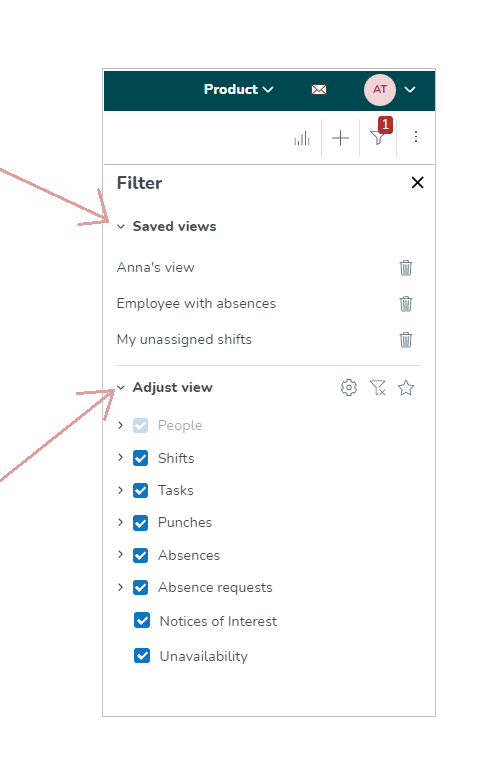Load the Employee with absences view
Image resolution: width=500 pixels, height=768 pixels.
(x=196, y=304)
